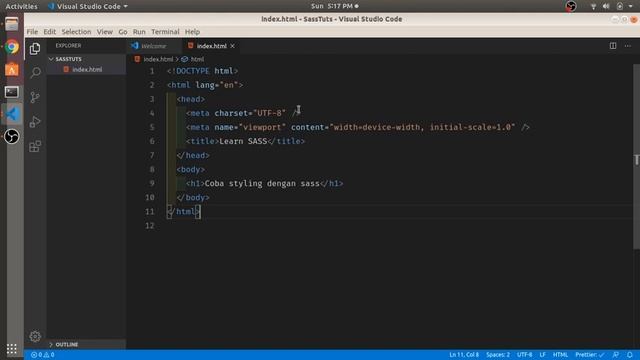
Task: Click the OBS tray icon in top bar
Action: point(571,6)
